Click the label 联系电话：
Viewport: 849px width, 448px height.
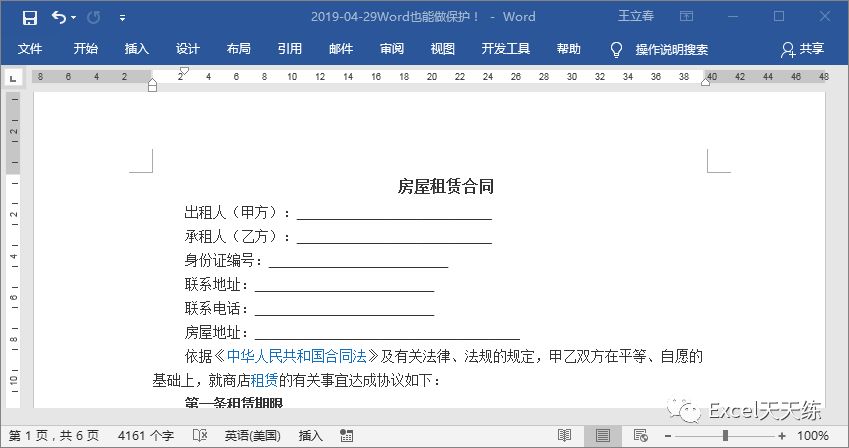(217, 308)
